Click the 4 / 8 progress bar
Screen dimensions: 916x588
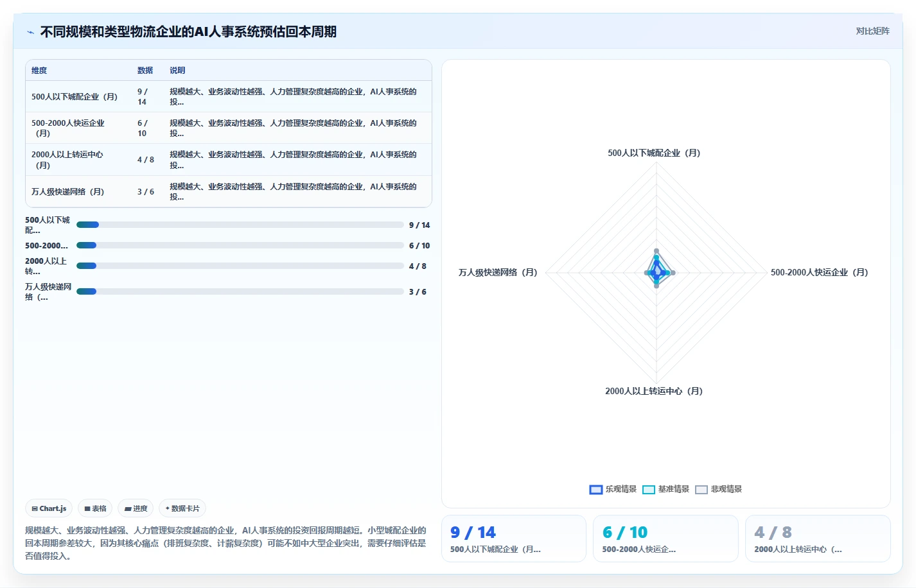click(x=240, y=266)
